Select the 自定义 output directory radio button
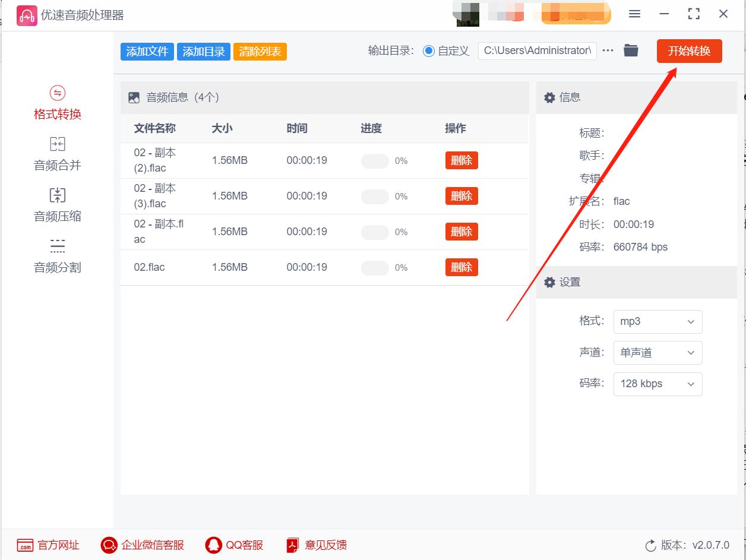 tap(429, 51)
